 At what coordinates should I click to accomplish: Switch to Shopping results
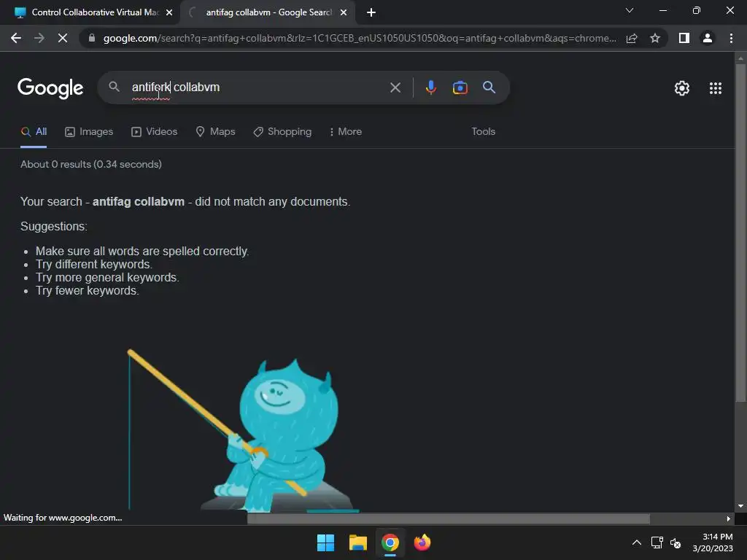282,132
